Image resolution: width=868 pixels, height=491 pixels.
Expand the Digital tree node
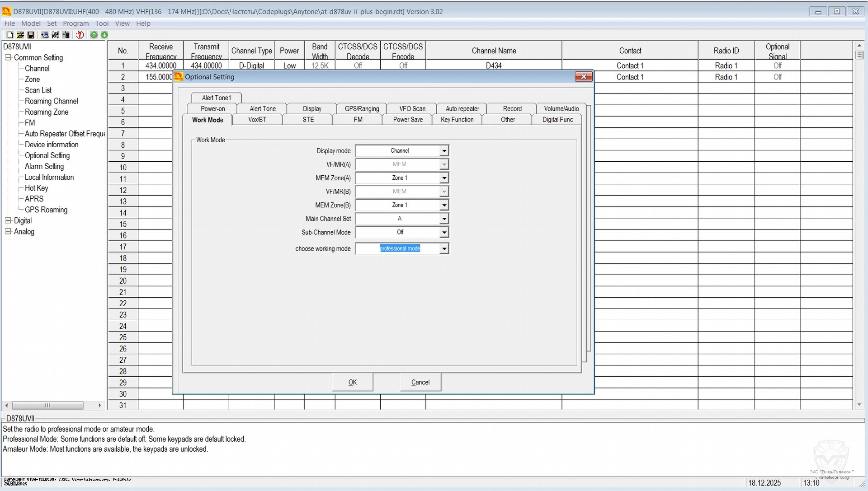coord(8,220)
